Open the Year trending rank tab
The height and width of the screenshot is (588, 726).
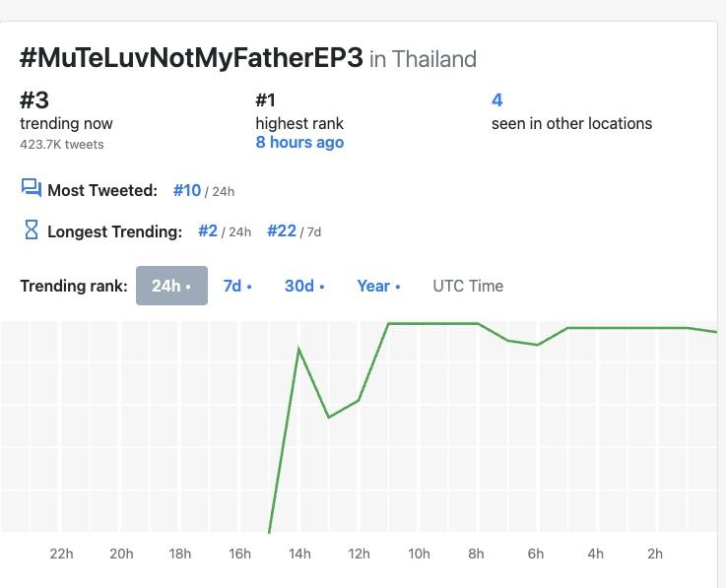tap(378, 286)
